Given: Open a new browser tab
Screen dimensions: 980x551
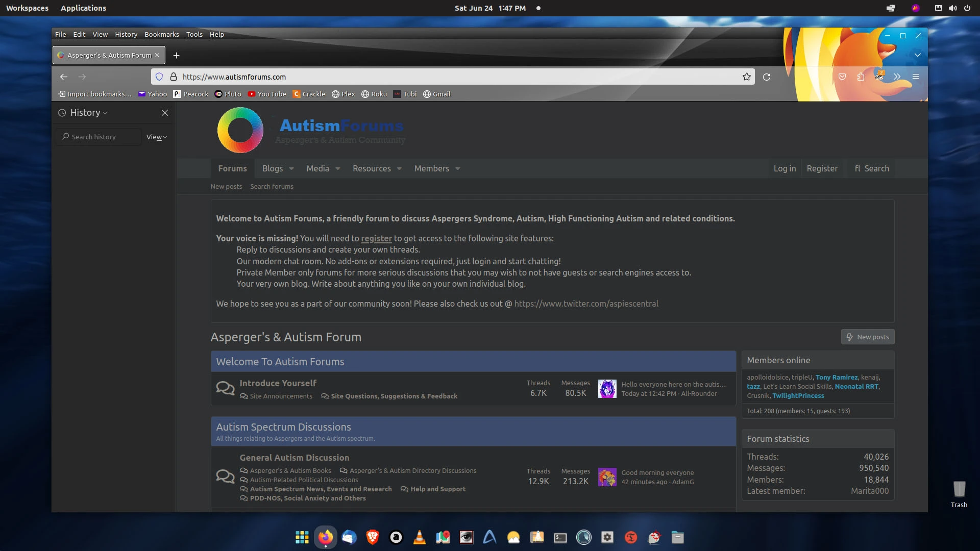Looking at the screenshot, I should (x=177, y=55).
